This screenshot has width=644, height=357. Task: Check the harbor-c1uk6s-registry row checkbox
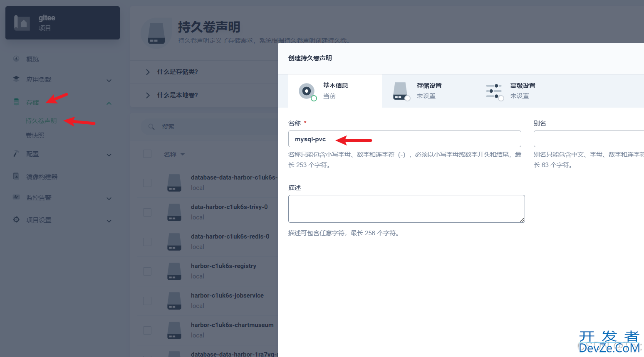tap(147, 271)
